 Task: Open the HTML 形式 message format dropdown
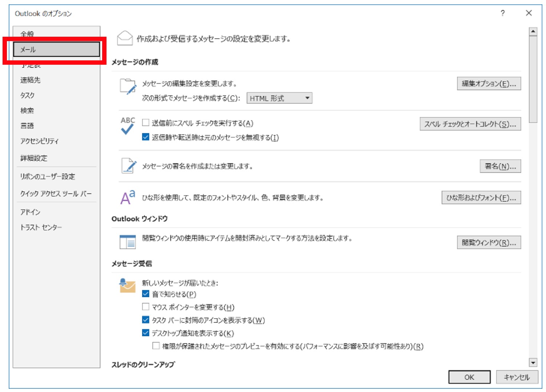pyautogui.click(x=280, y=98)
